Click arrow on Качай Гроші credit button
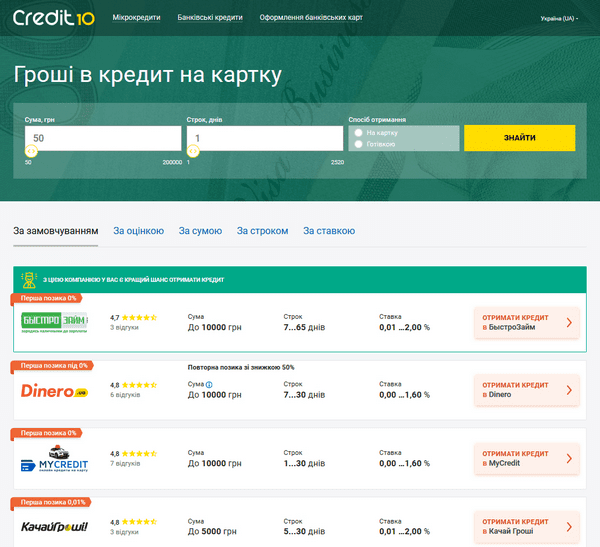Viewport: 600px width, 547px height. click(569, 527)
